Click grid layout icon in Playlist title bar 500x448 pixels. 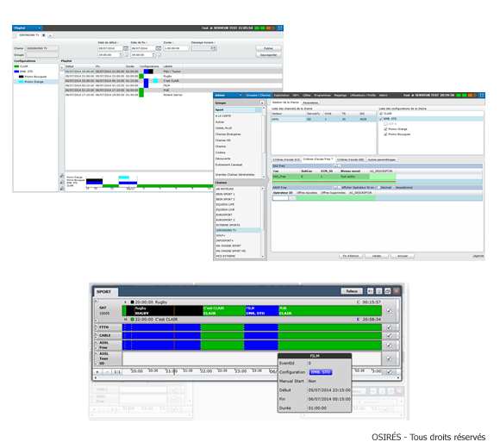280,28
